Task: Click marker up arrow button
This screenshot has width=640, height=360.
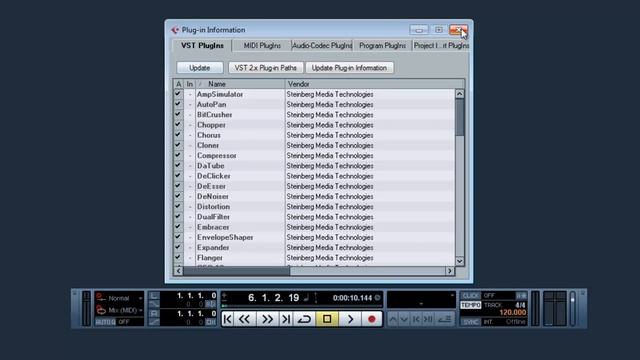Action: click(x=393, y=319)
